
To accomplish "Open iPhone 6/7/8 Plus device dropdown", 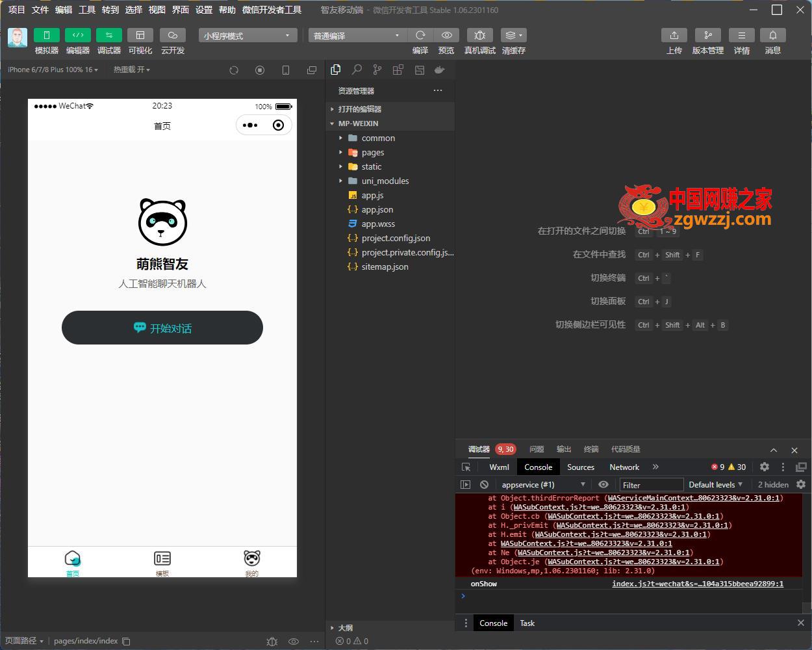I will point(53,70).
